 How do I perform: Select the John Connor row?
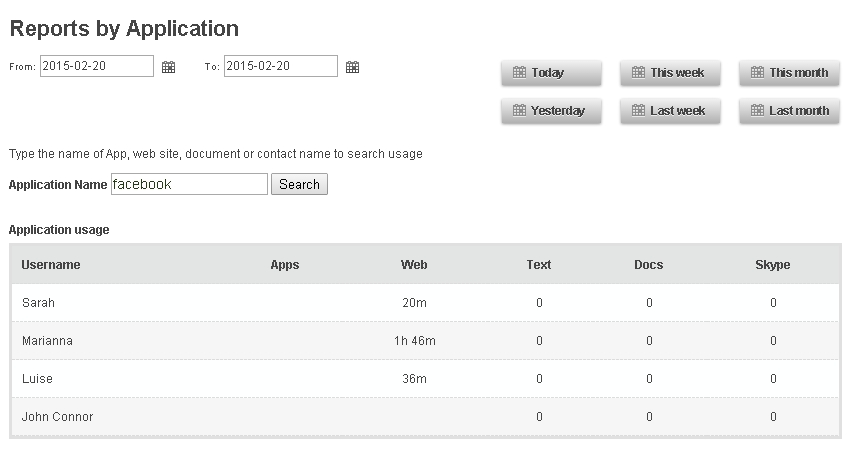pyautogui.click(x=425, y=416)
